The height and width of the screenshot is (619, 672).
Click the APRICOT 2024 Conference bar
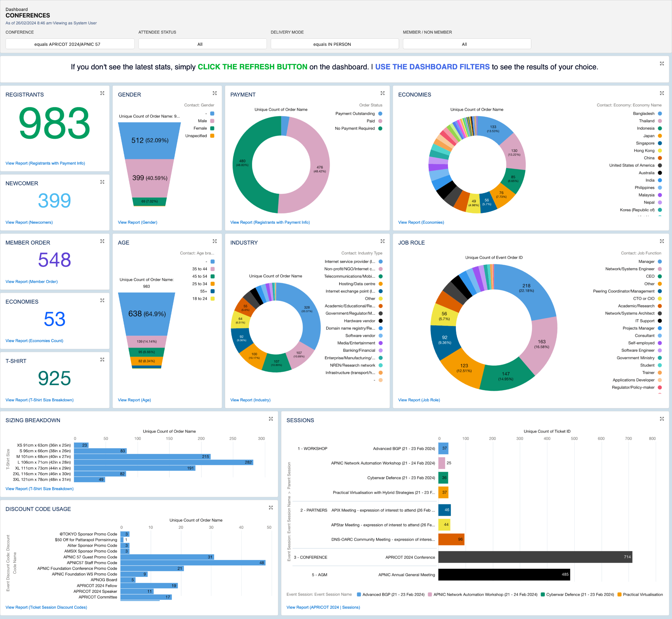tap(535, 557)
